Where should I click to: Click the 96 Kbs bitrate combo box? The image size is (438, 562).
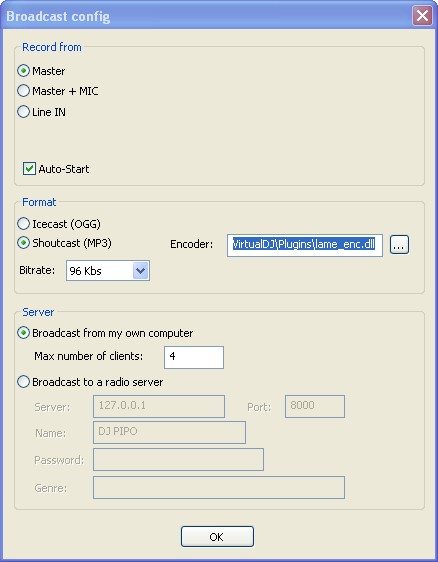108,271
